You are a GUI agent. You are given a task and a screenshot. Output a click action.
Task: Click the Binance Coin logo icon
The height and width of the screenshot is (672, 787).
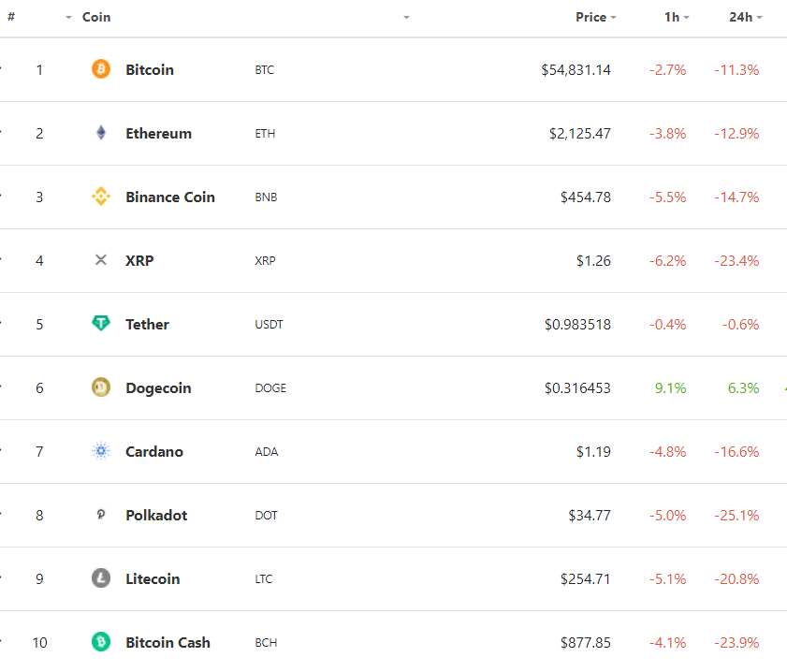(x=101, y=197)
